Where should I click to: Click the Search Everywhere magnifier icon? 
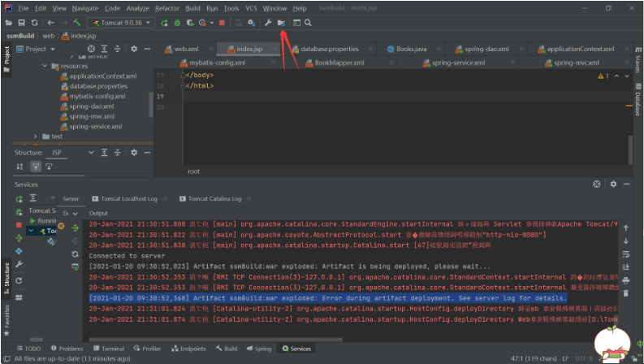(x=308, y=23)
